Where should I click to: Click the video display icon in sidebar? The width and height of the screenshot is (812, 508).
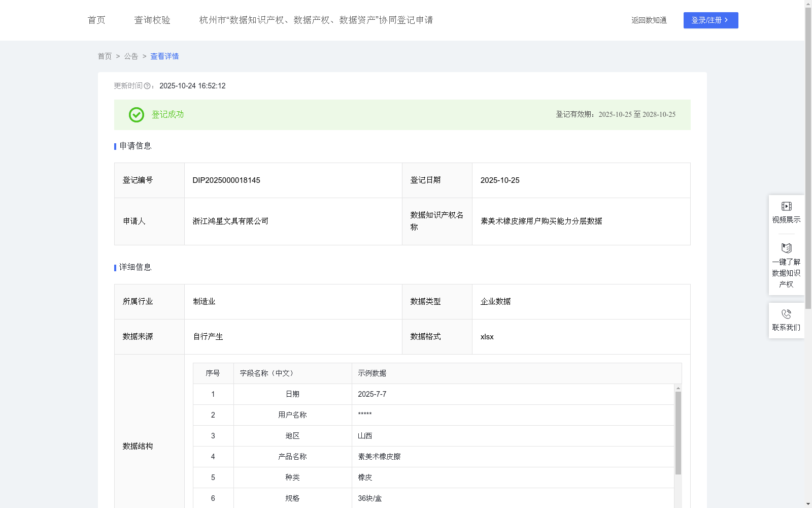786,206
